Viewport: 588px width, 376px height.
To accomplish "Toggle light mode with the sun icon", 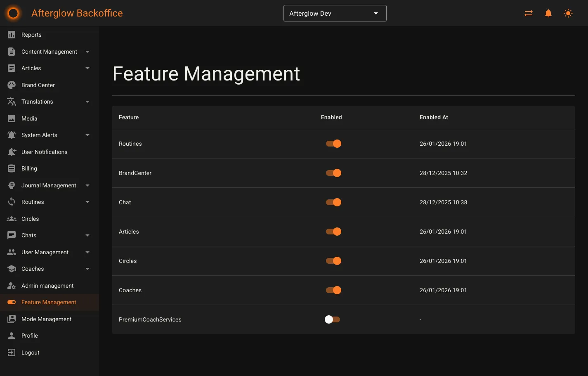I will point(568,13).
